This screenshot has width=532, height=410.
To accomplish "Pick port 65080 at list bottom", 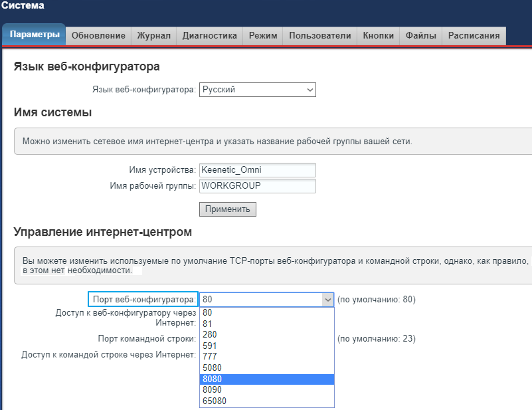I will [x=266, y=401].
